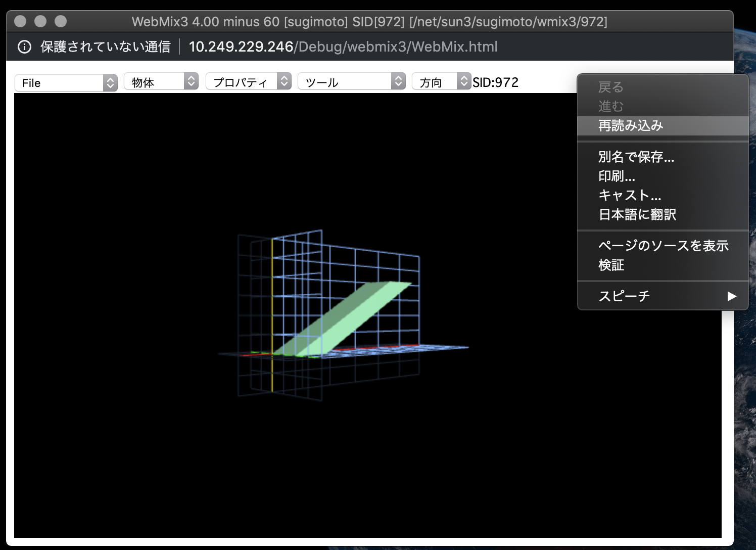Click the 保護されていない通信 security label
This screenshot has width=756, height=550.
[106, 47]
